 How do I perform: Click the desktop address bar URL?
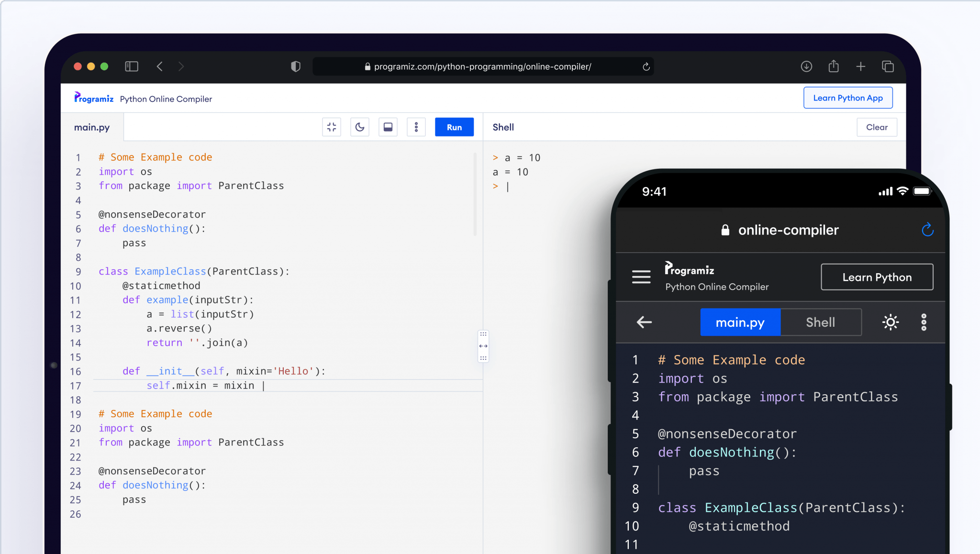pyautogui.click(x=482, y=66)
